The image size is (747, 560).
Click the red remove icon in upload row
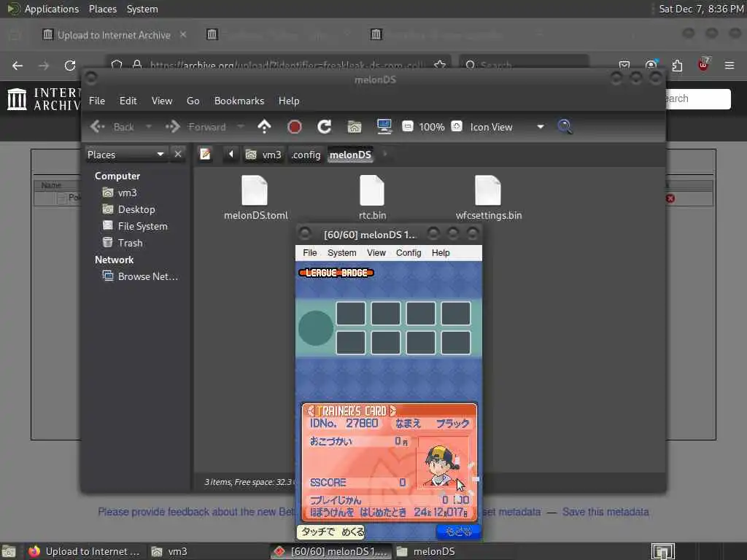[x=670, y=198]
